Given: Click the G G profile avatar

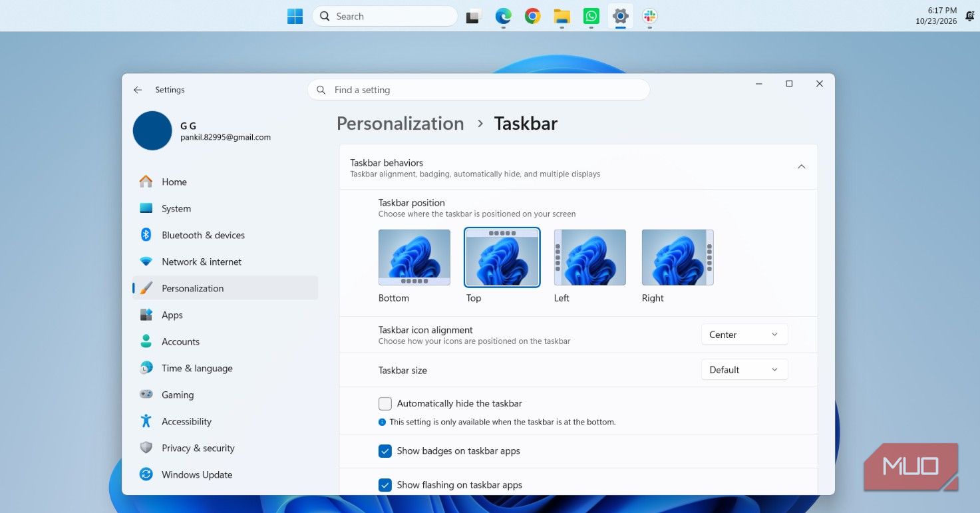Looking at the screenshot, I should [x=152, y=130].
